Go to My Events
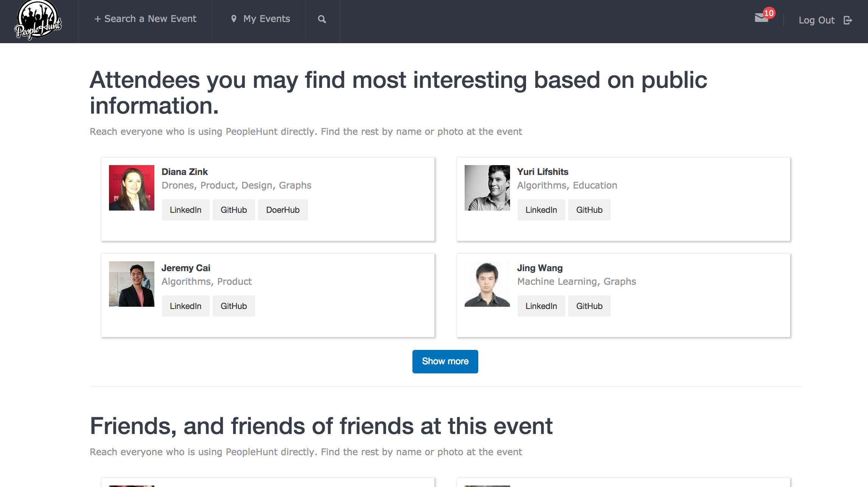The height and width of the screenshot is (487, 868). pyautogui.click(x=266, y=19)
